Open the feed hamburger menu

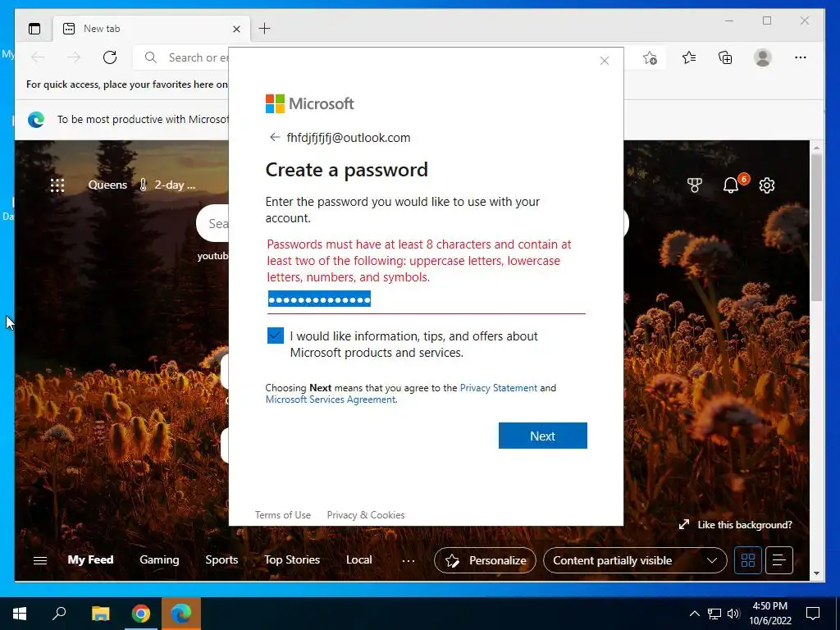click(x=40, y=560)
